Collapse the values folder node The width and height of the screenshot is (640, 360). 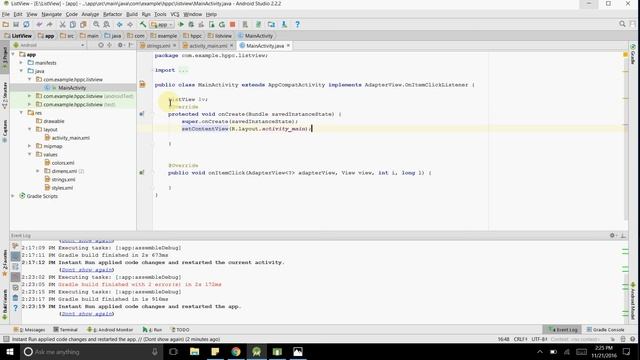coord(29,154)
